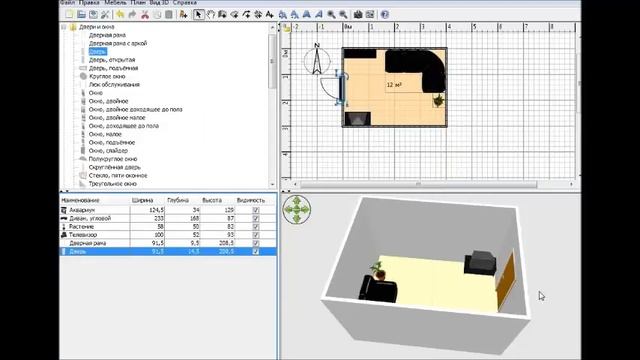
Task: Redo the undone action
Action: click(132, 15)
